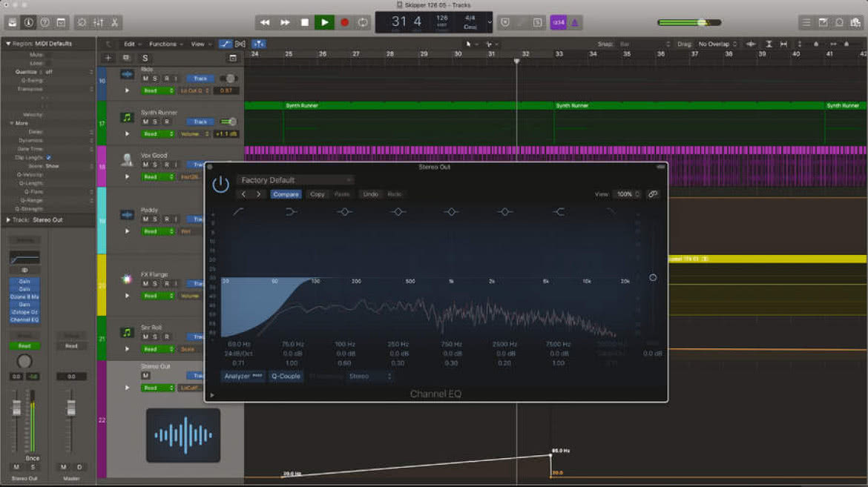
Task: Open the Functions menu
Action: [x=165, y=44]
